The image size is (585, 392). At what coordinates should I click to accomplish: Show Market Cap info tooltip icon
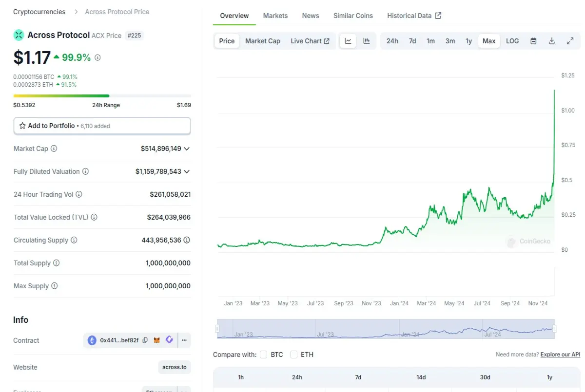click(54, 149)
